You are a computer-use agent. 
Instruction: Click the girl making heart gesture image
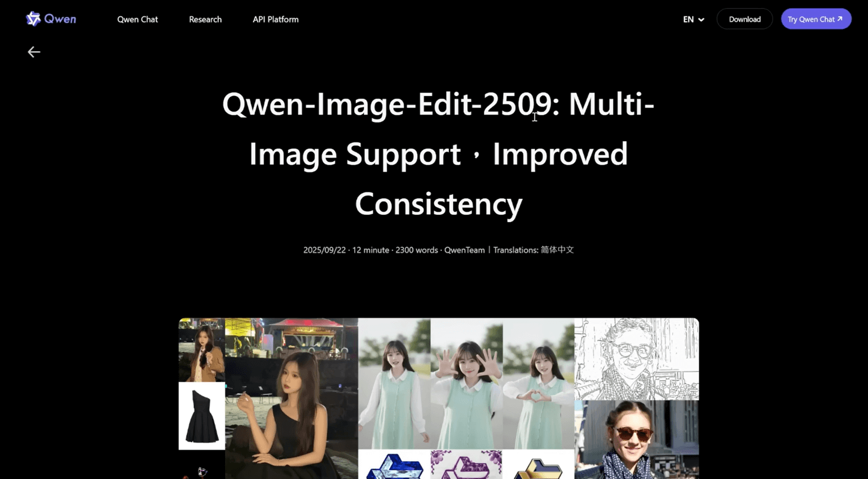(538, 384)
